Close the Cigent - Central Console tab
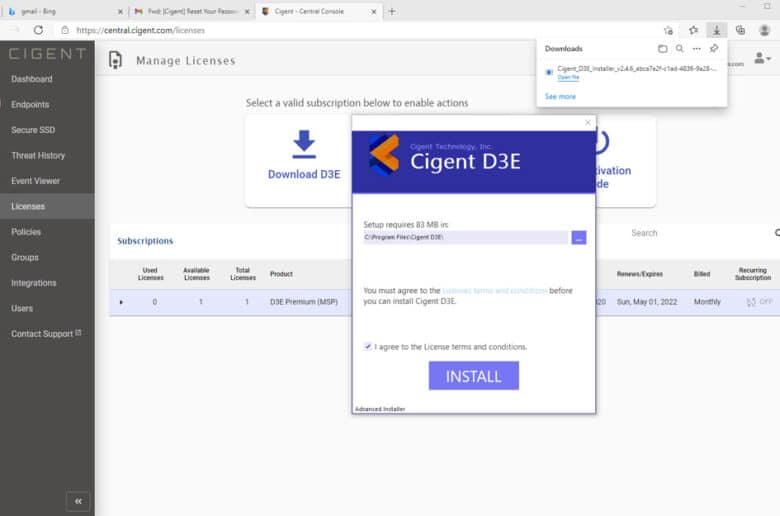 pos(374,11)
